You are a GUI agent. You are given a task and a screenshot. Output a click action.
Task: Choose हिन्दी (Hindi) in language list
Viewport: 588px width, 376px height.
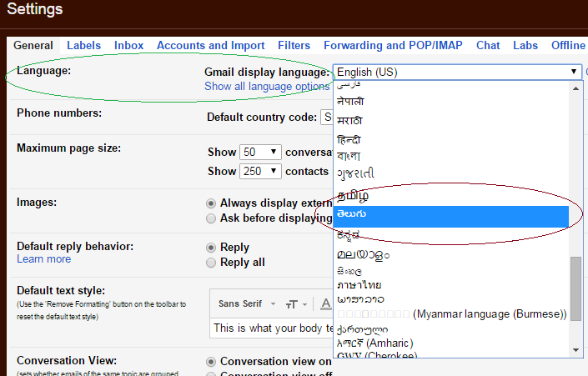point(450,140)
